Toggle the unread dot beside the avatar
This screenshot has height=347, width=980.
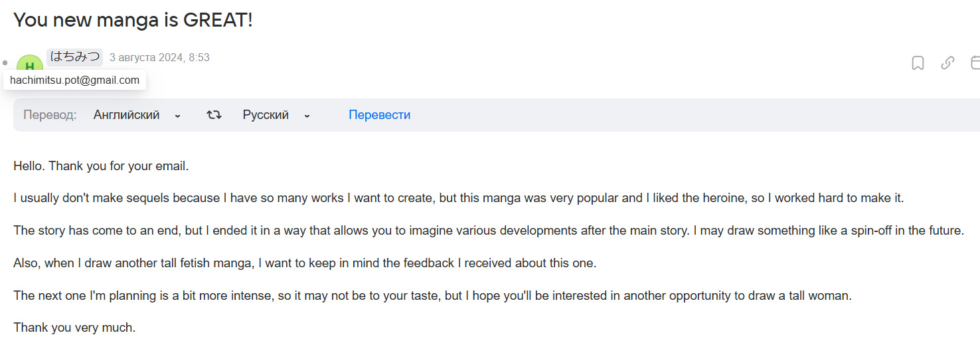[5, 63]
